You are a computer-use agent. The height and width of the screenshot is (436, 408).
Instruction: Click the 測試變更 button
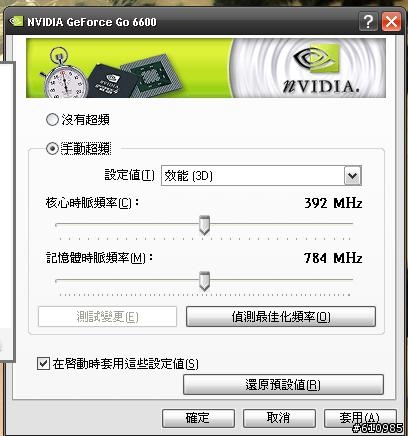107,317
